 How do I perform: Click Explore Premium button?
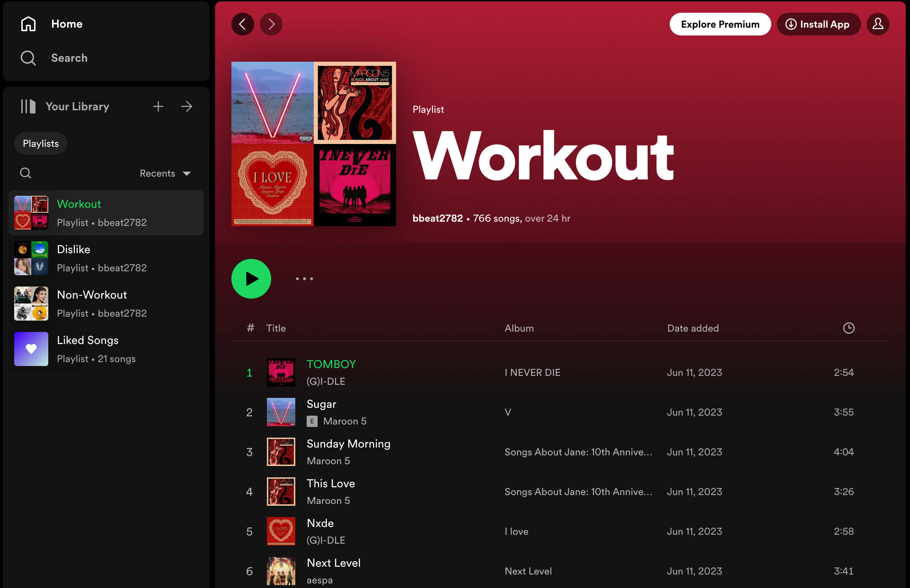tap(720, 24)
